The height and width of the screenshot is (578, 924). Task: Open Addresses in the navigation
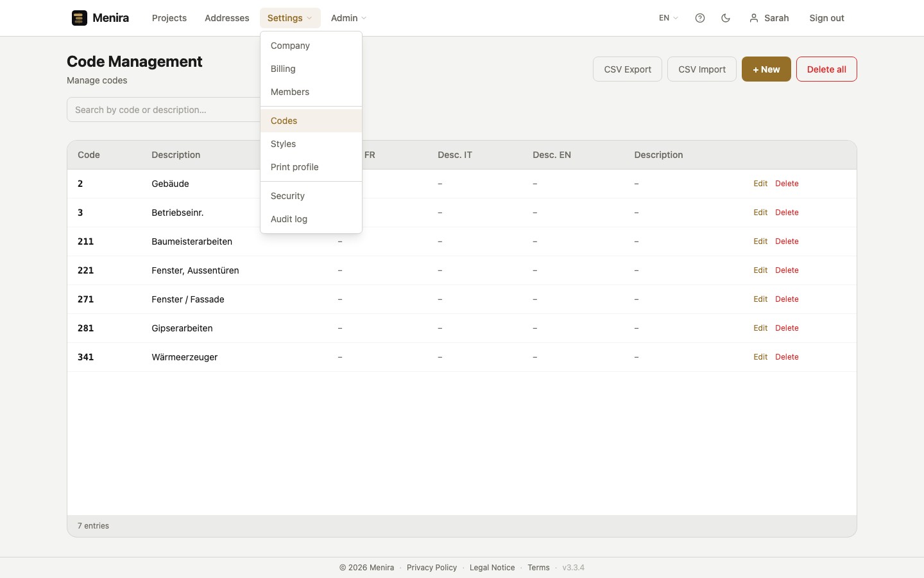pos(227,18)
